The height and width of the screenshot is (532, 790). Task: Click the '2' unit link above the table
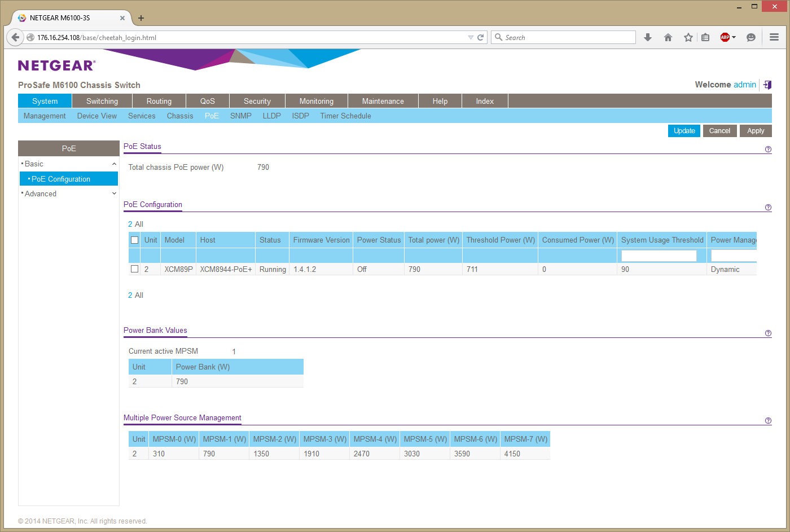click(130, 224)
